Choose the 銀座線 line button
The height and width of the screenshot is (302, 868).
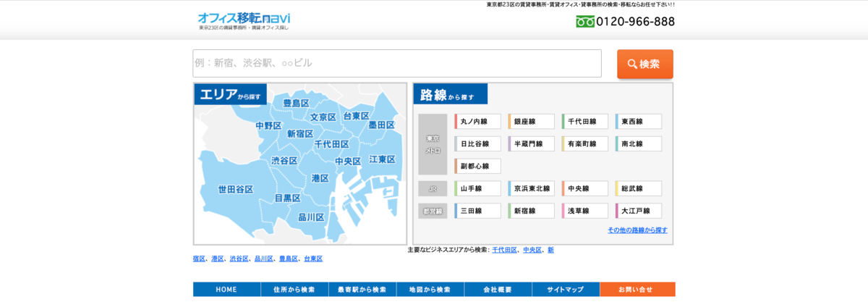531,122
